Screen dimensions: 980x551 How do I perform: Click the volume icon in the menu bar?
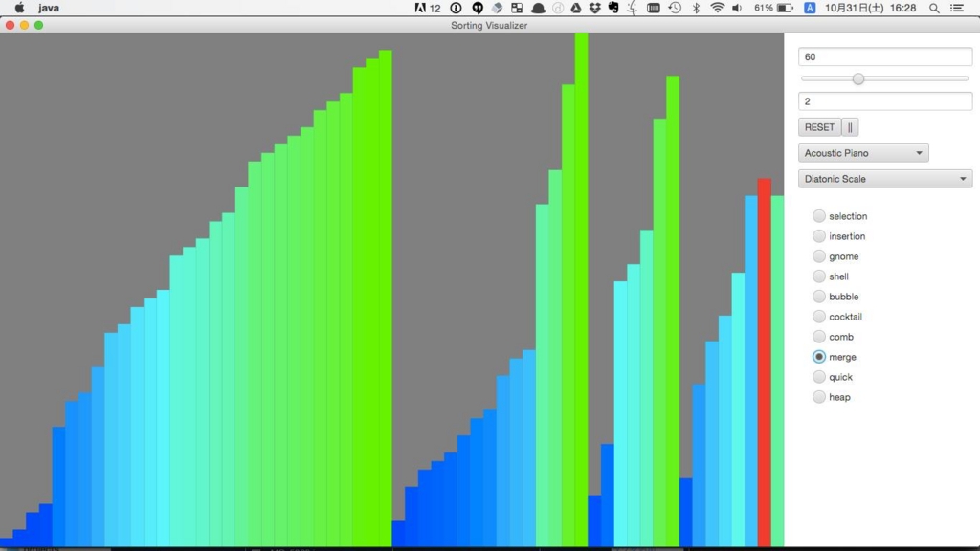pyautogui.click(x=736, y=8)
